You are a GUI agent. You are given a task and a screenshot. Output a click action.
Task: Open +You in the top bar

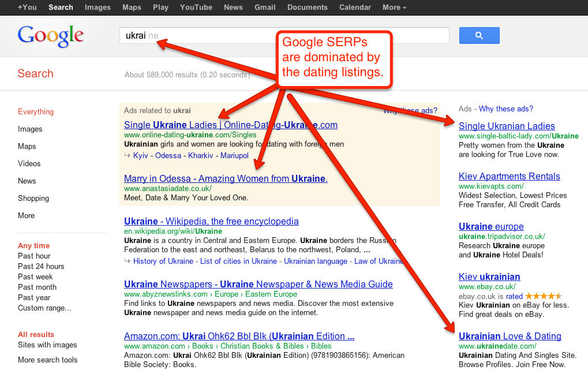27,7
